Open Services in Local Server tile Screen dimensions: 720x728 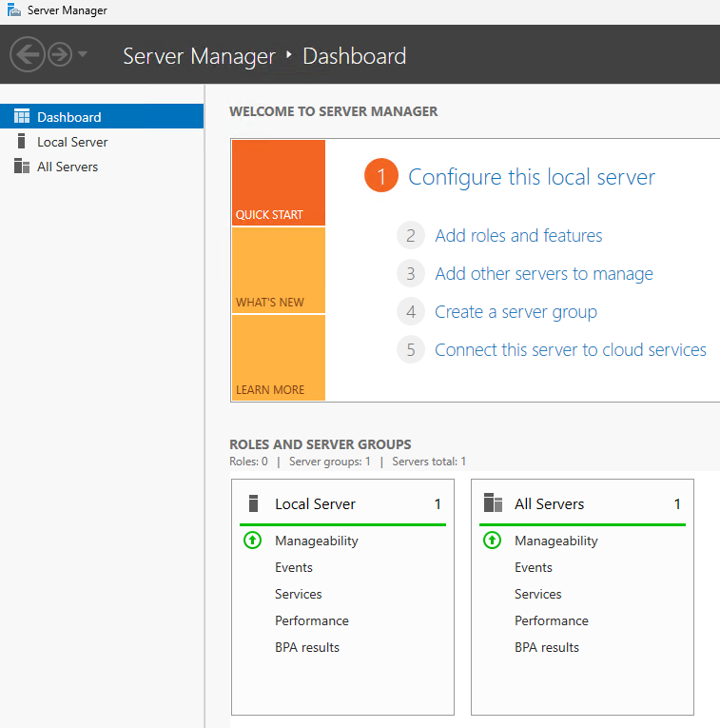pos(299,594)
